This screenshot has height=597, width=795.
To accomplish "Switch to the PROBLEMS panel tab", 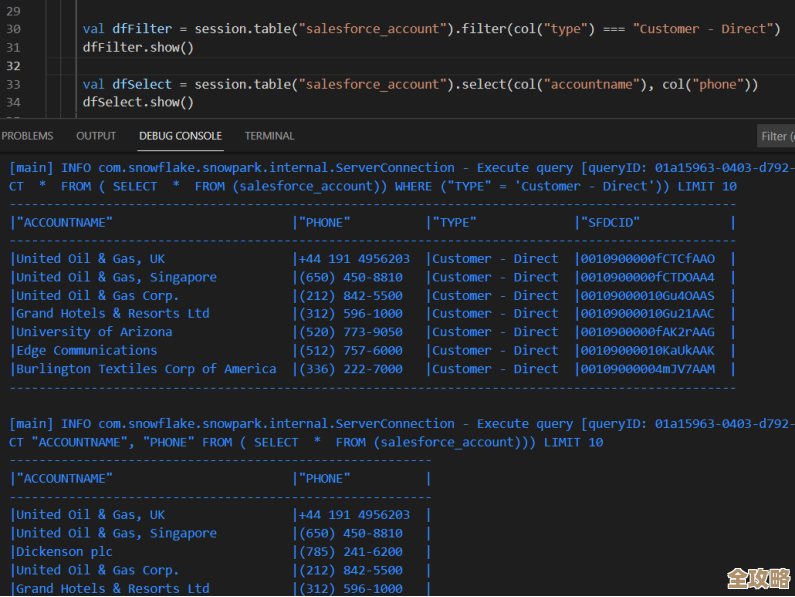I will 27,136.
